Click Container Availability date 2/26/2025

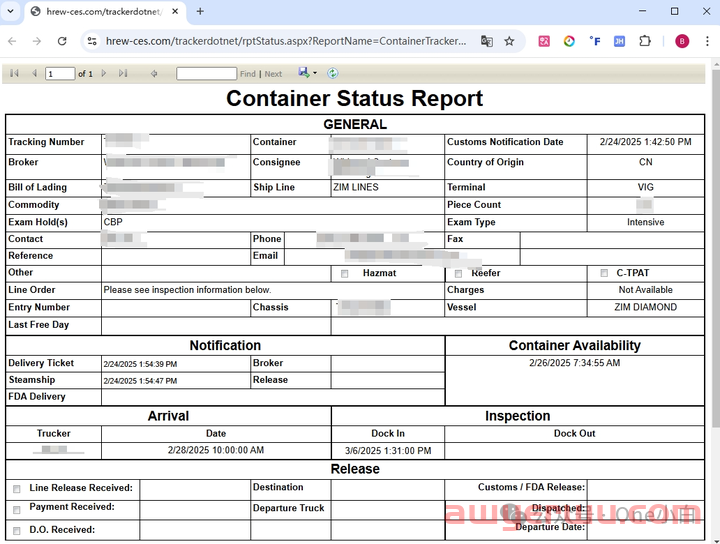click(575, 363)
